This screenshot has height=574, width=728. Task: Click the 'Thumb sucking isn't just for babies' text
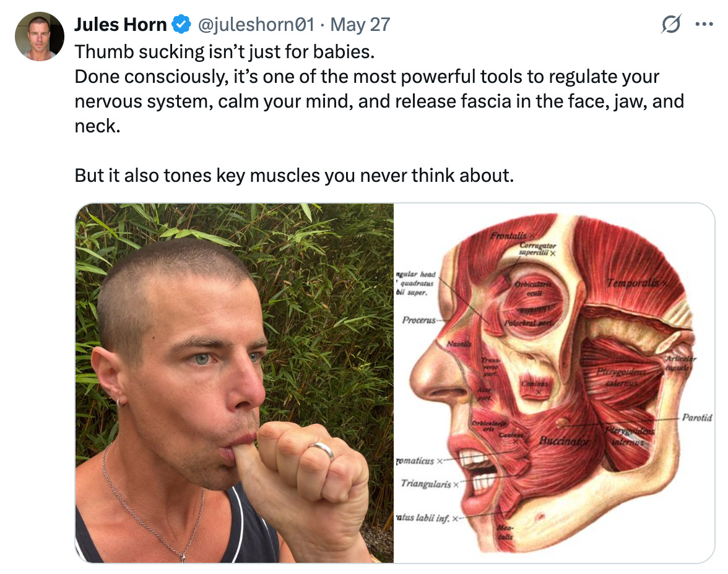tap(225, 52)
